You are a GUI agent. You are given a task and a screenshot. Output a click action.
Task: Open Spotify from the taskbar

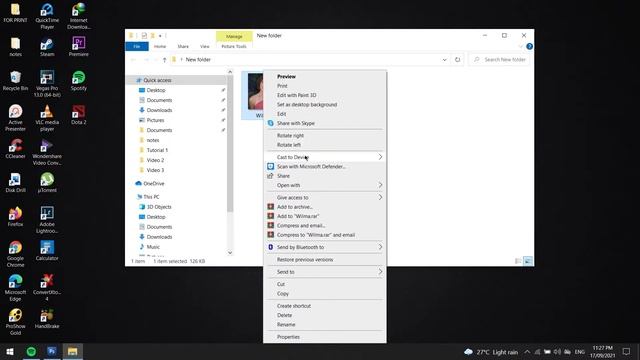[x=31, y=351]
